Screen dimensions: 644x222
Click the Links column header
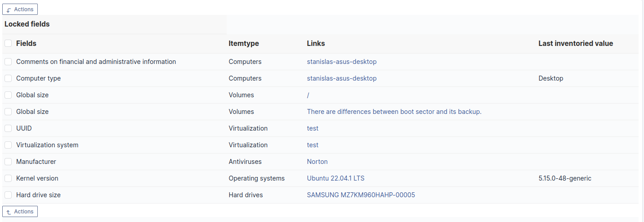pyautogui.click(x=316, y=43)
